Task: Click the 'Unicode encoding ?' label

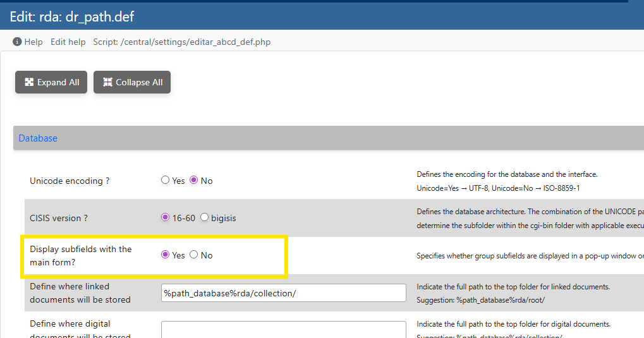Action: pos(70,181)
